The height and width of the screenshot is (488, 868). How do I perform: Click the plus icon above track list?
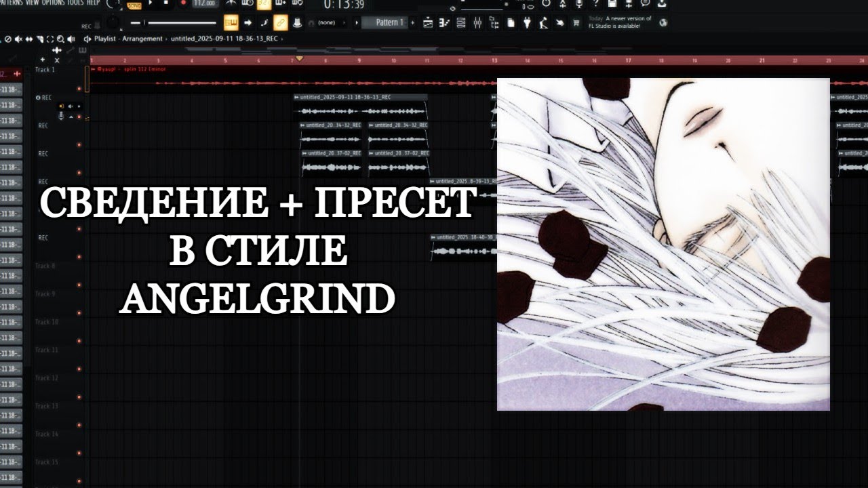tap(43, 60)
